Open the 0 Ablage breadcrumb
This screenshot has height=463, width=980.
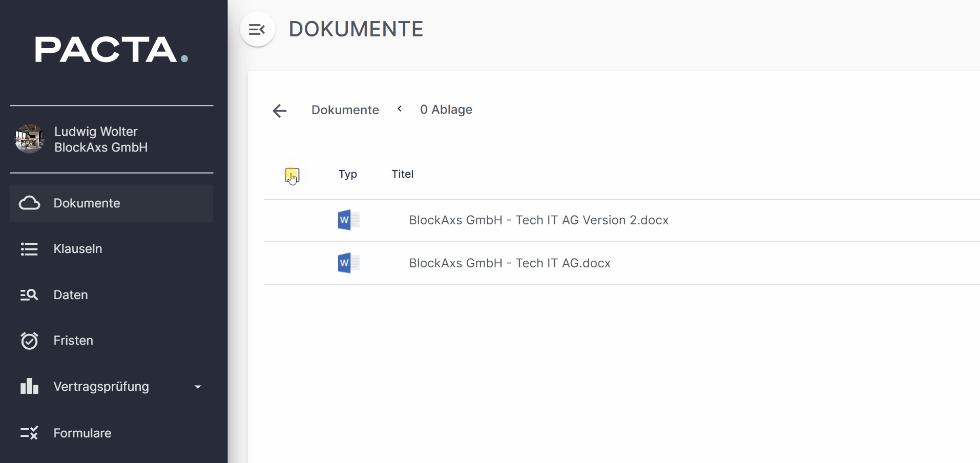(x=446, y=110)
